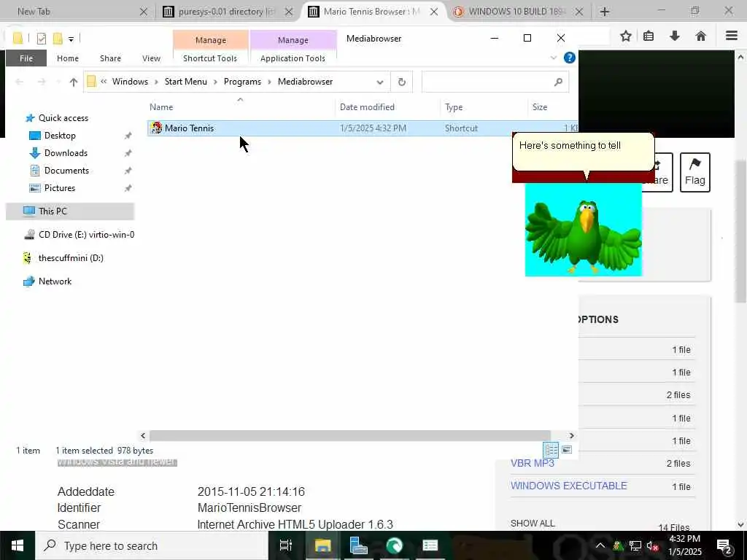Open the Share ribbon tab
Image resolution: width=747 pixels, height=560 pixels.
110,58
